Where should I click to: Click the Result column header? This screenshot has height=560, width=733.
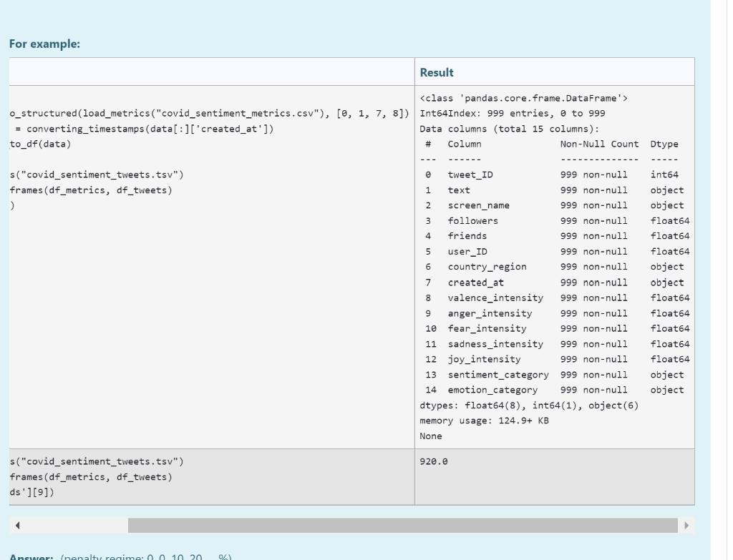(x=437, y=72)
